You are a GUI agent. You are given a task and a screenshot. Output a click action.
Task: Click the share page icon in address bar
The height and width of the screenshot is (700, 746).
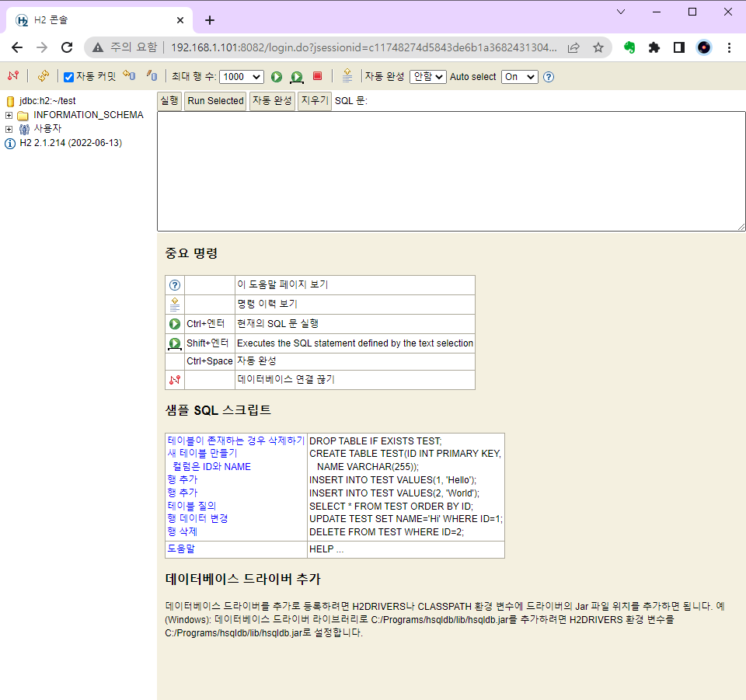(573, 47)
